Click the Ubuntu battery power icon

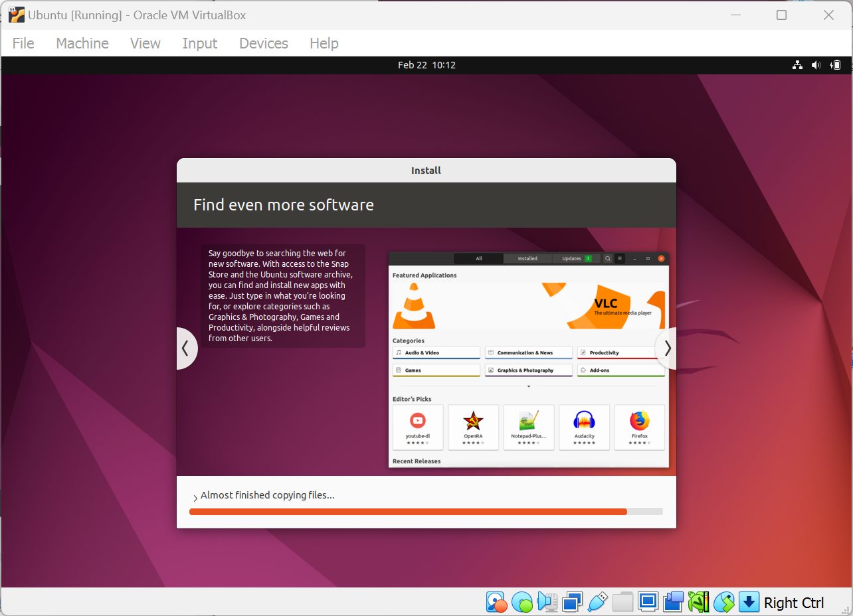tap(836, 65)
